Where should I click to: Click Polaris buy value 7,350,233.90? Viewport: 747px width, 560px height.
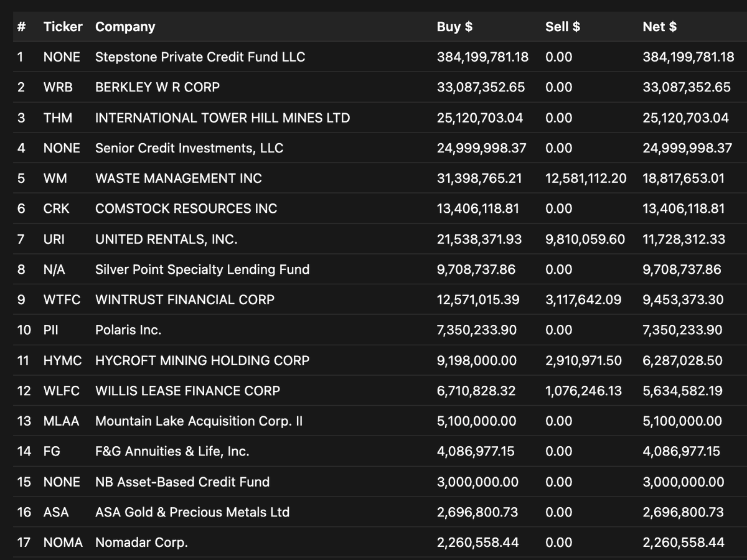click(x=477, y=330)
